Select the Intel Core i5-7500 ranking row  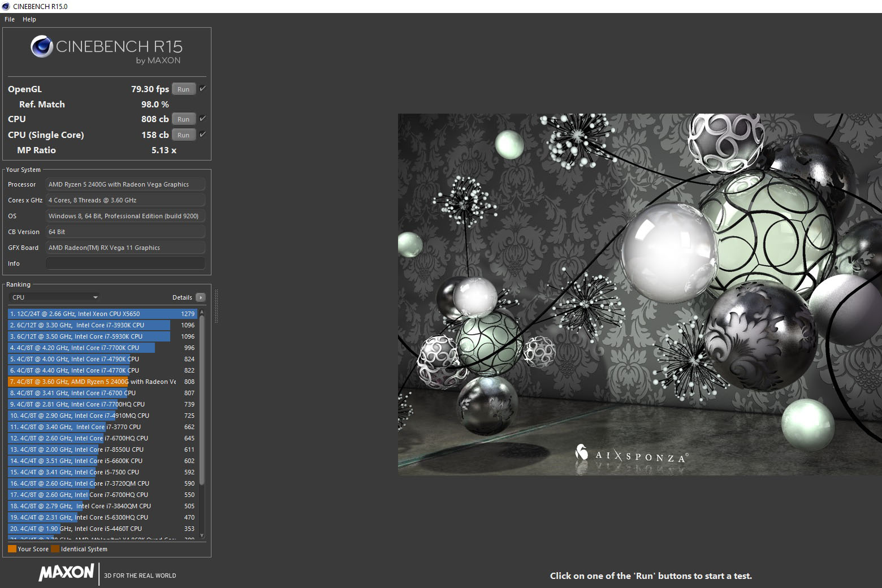[102, 472]
